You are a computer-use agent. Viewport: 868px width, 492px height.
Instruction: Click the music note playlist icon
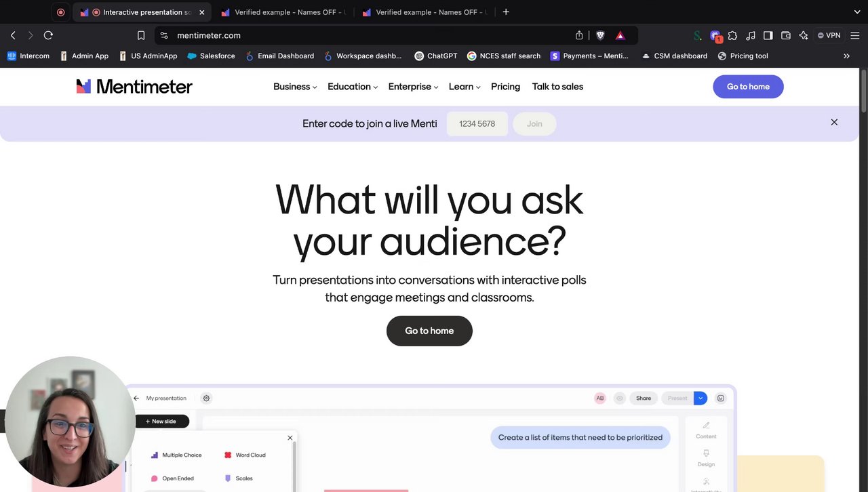750,35
